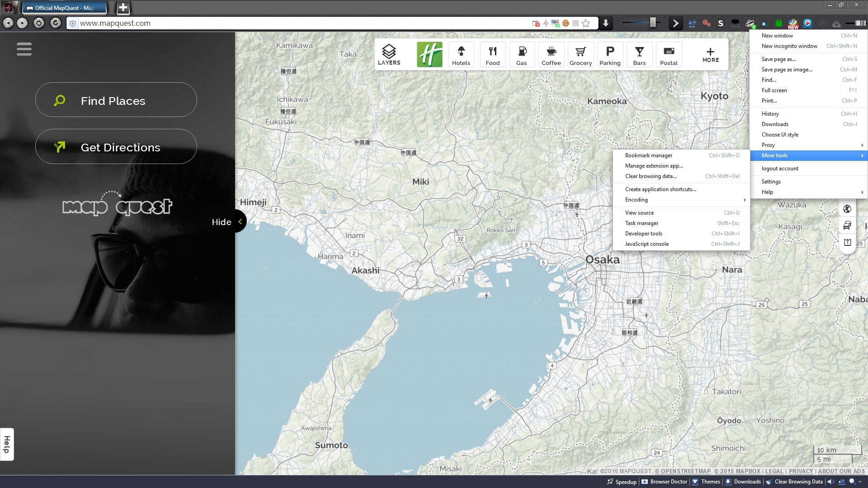Click the Find Places button
The width and height of the screenshot is (868, 488).
(x=116, y=100)
